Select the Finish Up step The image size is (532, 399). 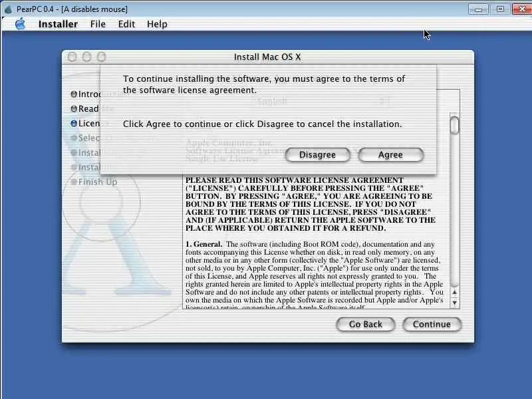point(94,182)
